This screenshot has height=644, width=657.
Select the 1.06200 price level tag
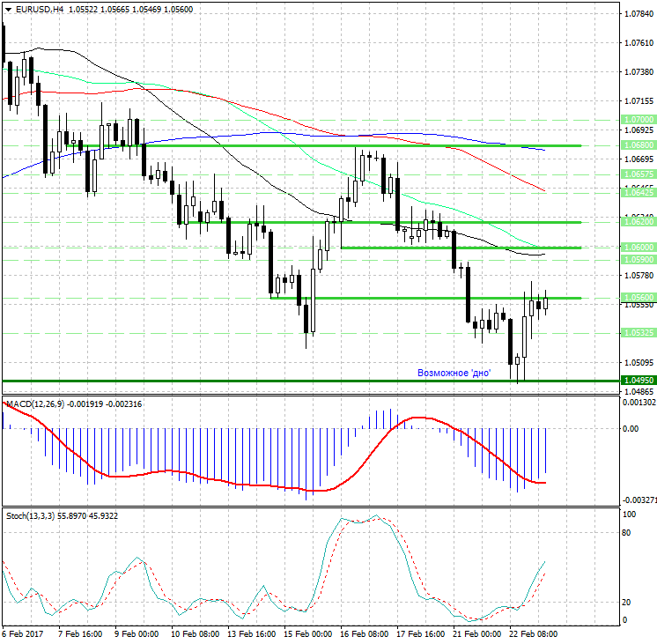[x=637, y=223]
